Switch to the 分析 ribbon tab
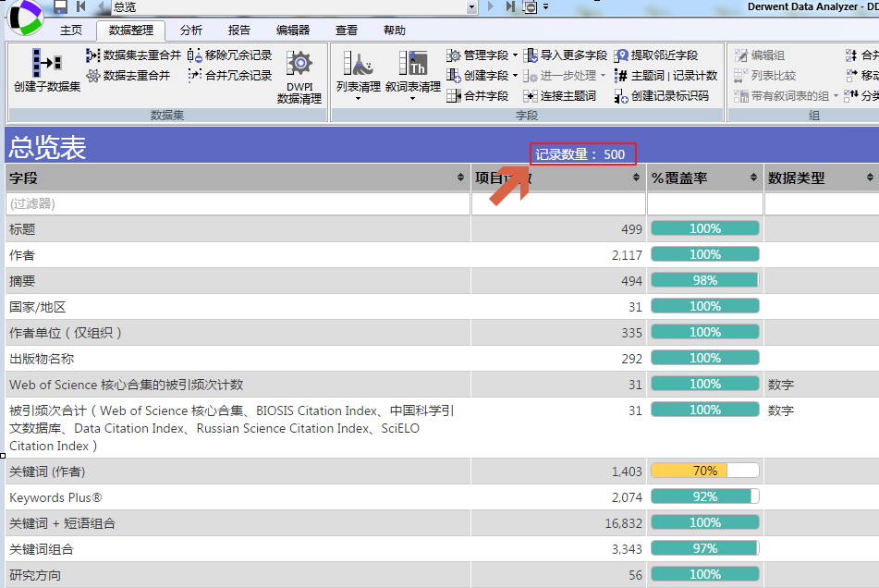879x588 pixels. pyautogui.click(x=189, y=30)
